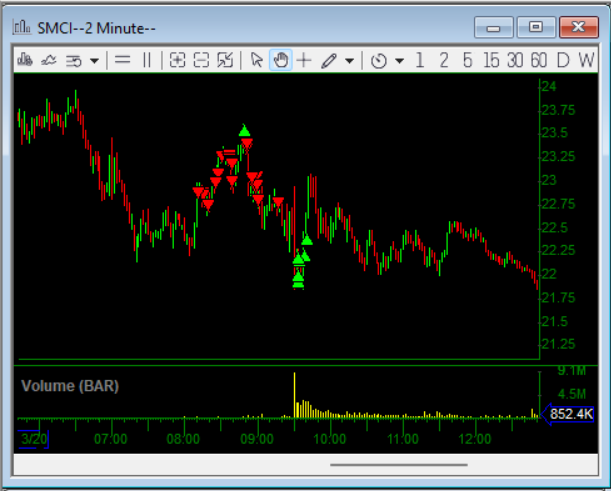Image resolution: width=611 pixels, height=491 pixels.
Task: Click the 852.4K volume value marker
Action: pos(568,414)
